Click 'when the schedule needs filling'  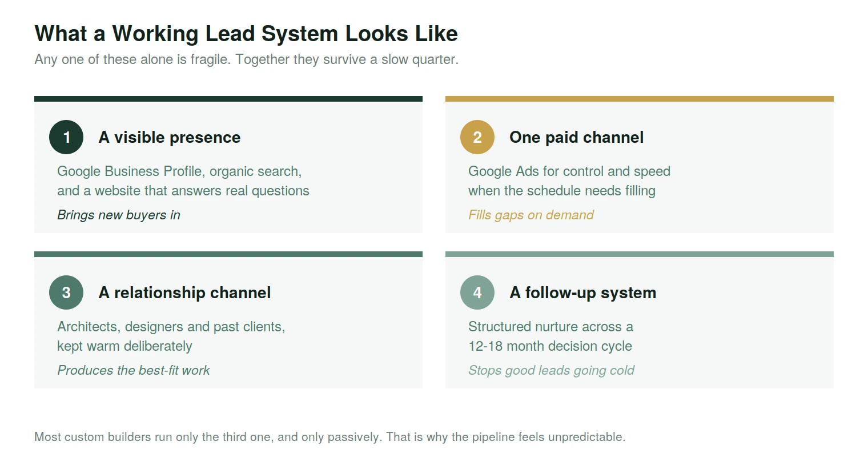(562, 191)
